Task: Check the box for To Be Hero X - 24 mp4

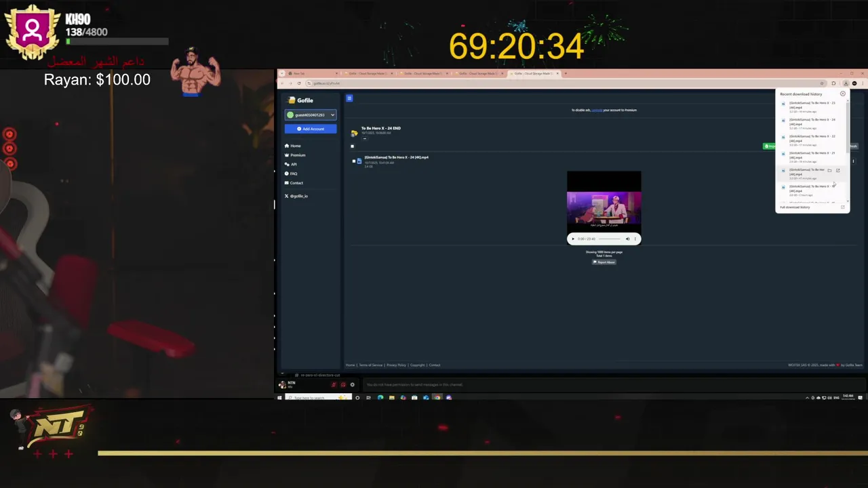Action: 354,161
